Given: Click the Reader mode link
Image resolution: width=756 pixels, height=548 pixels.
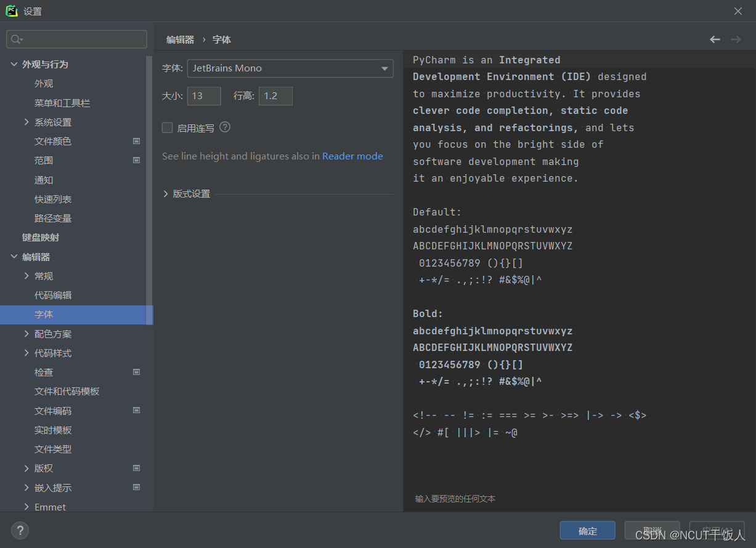Looking at the screenshot, I should [352, 156].
